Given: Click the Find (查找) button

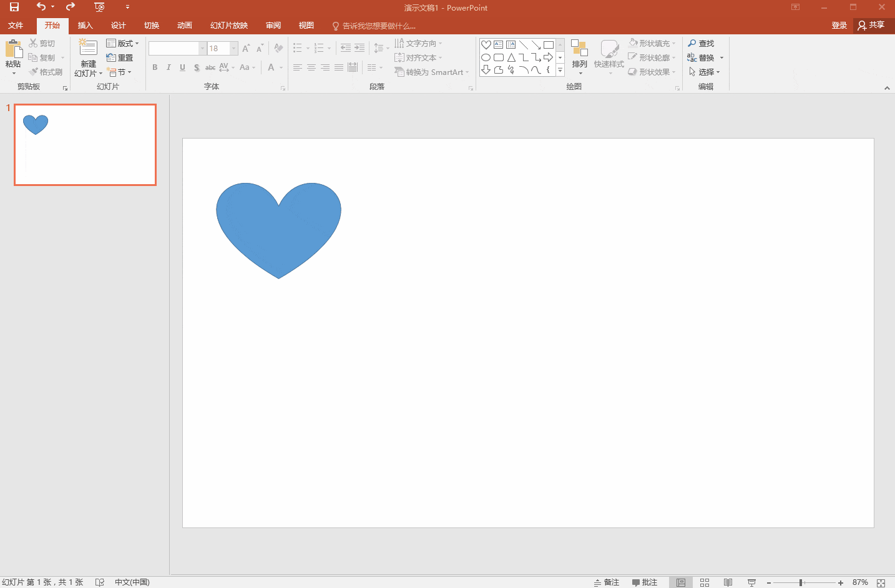Looking at the screenshot, I should [701, 43].
